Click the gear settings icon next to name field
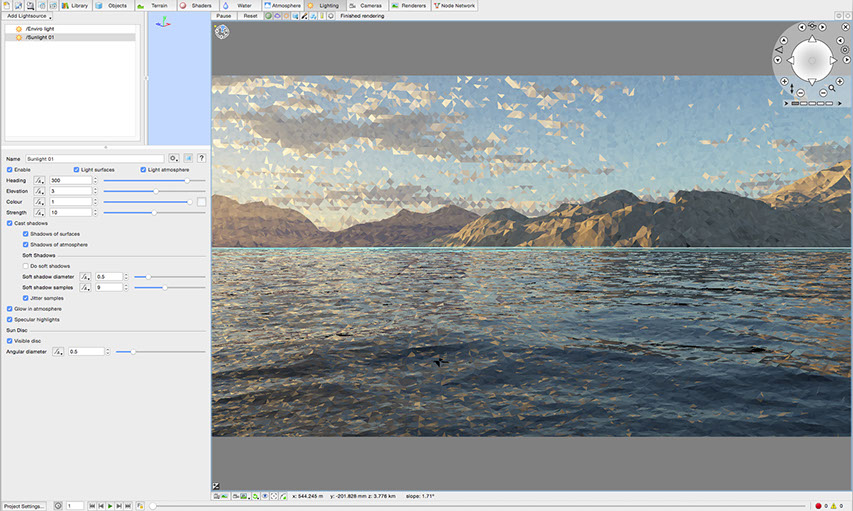This screenshot has width=853, height=511. coord(173,158)
